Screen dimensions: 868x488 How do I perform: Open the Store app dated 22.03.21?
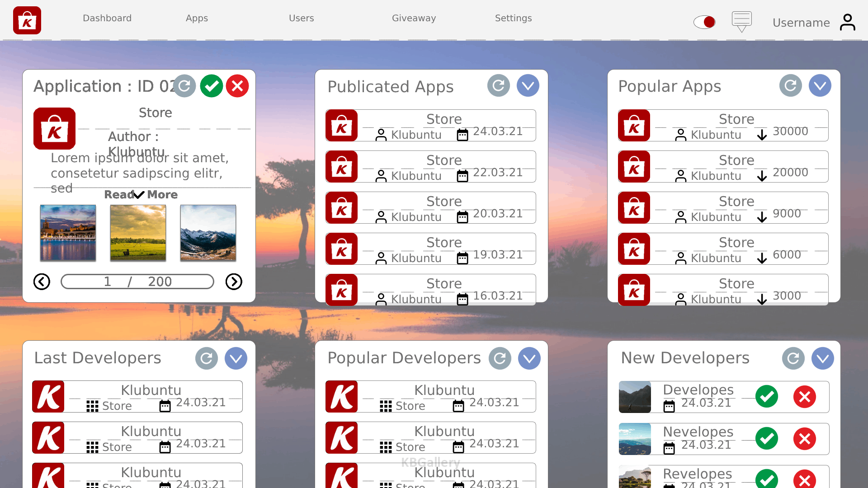[x=431, y=167]
